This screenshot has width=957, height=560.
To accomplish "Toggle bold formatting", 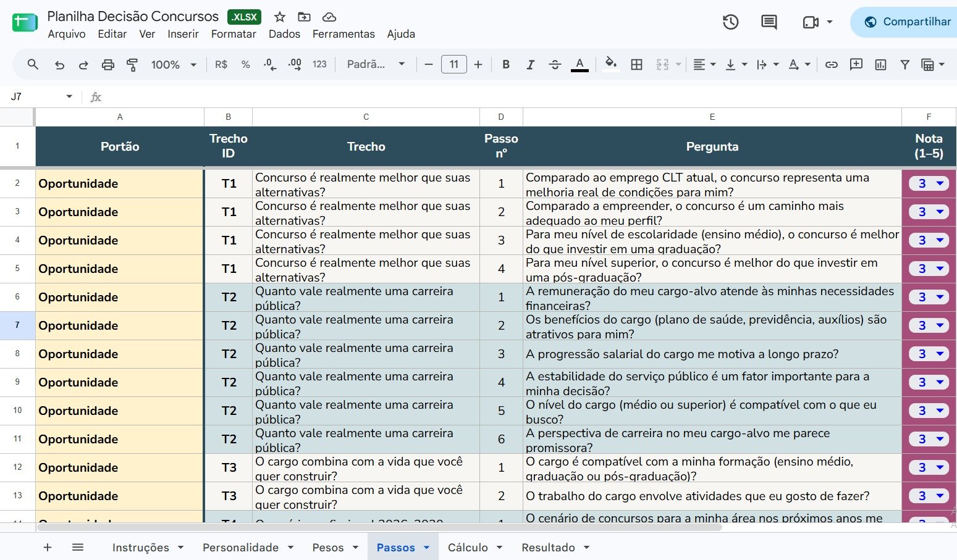I will coord(506,64).
